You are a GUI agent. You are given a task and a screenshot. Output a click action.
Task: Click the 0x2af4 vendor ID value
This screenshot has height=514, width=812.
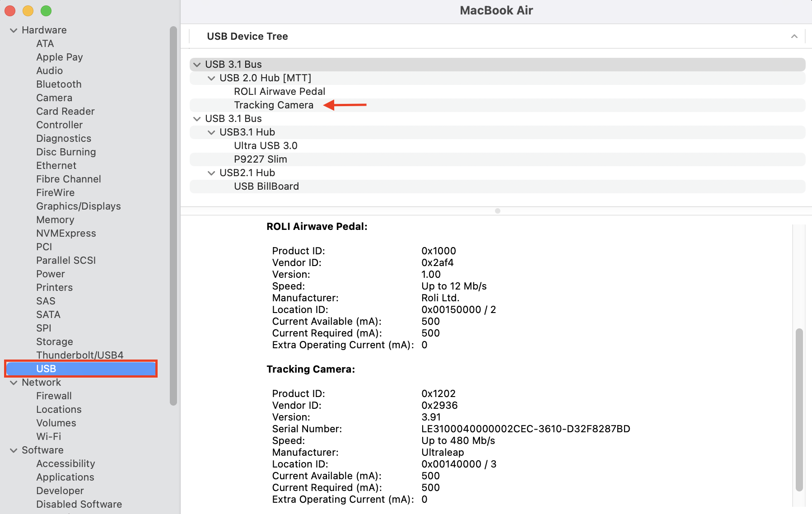click(x=438, y=262)
